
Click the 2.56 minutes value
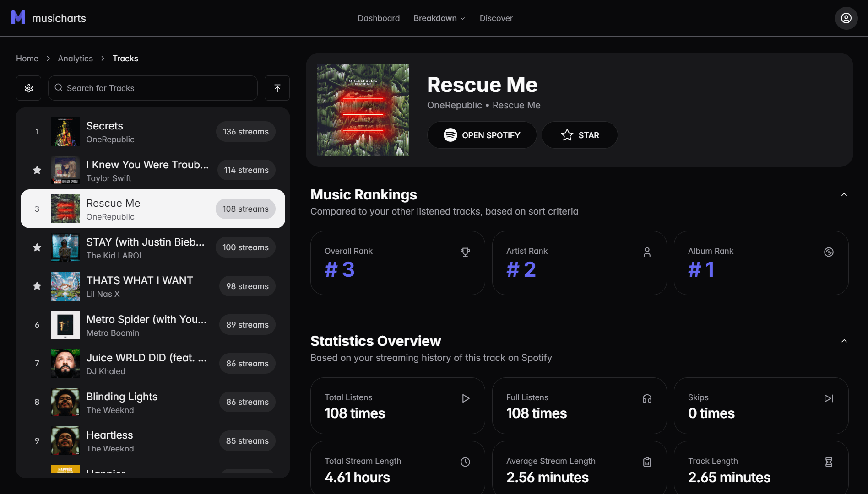click(x=548, y=477)
